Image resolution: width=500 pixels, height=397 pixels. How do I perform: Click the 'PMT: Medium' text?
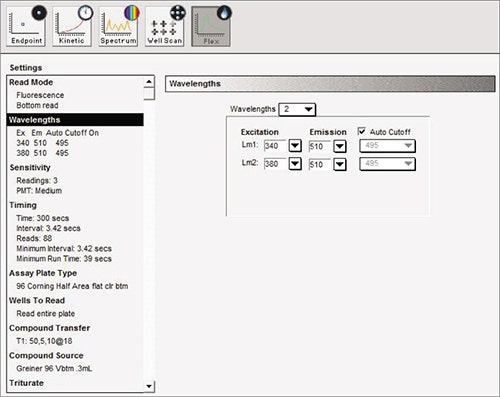(39, 191)
